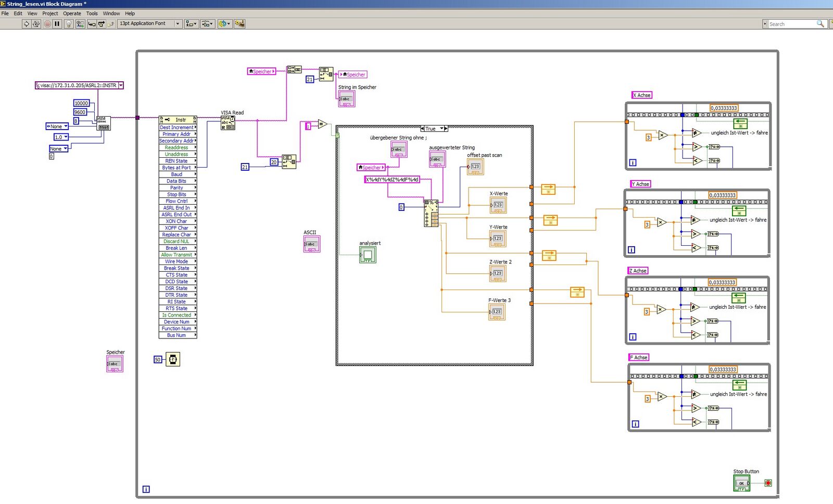The image size is (833, 504).
Task: Click the Step Over toolbar icon
Action: pyautogui.click(x=102, y=24)
